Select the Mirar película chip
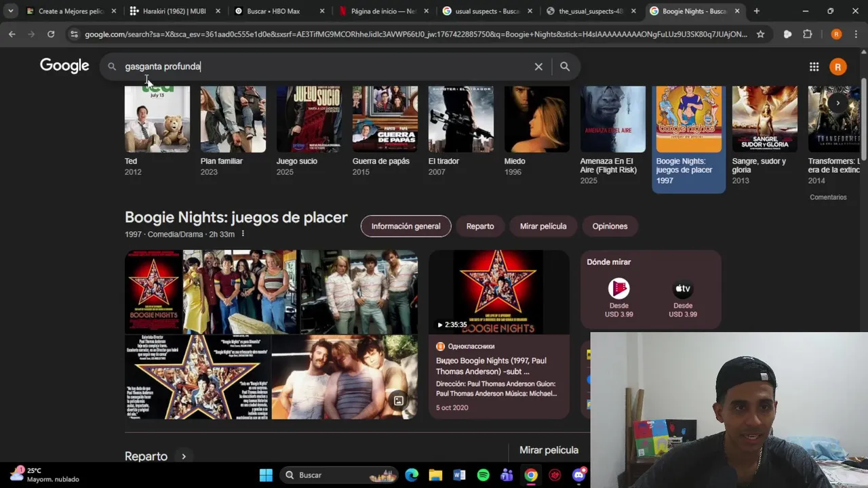Screen dimensions: 868x488 pos(543,226)
